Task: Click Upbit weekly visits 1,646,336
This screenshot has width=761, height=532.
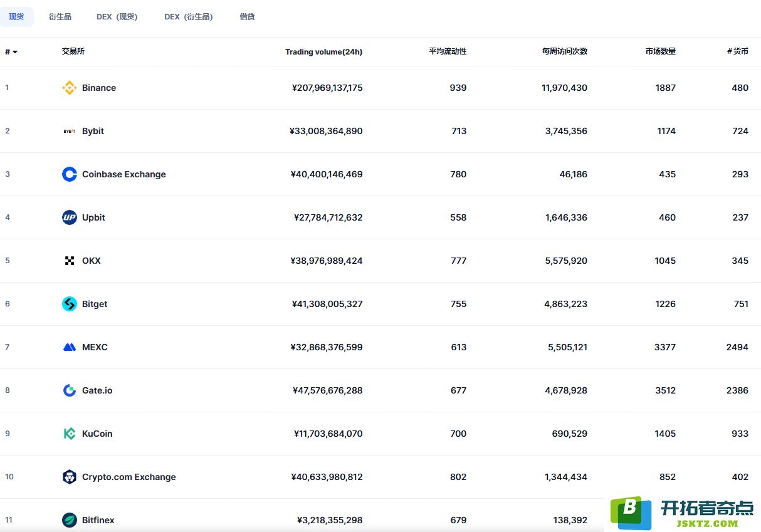Action: 567,217
